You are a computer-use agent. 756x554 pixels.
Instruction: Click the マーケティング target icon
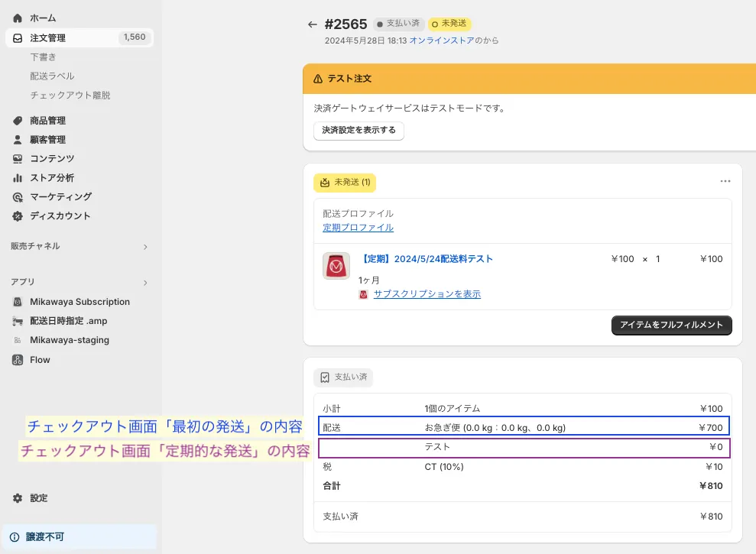[18, 197]
